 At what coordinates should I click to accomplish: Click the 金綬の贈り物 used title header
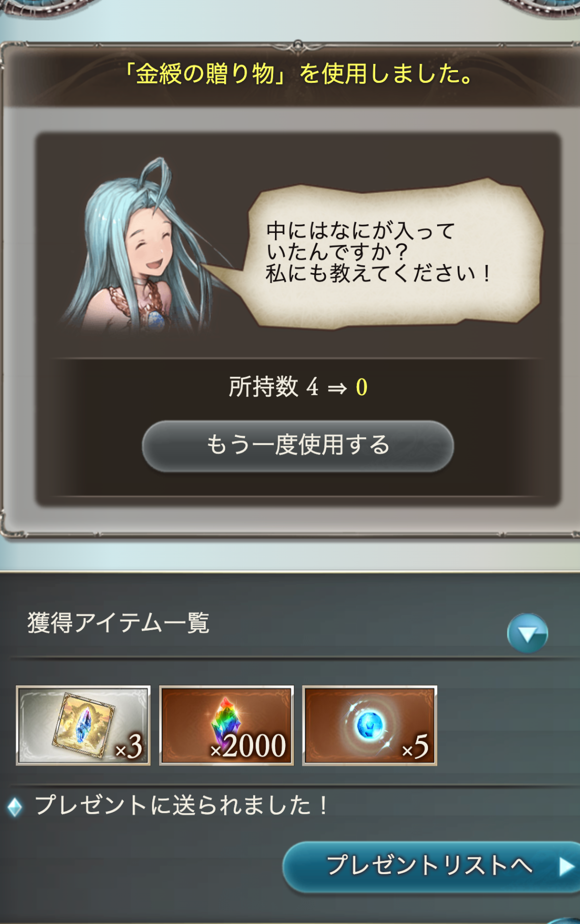pyautogui.click(x=298, y=74)
